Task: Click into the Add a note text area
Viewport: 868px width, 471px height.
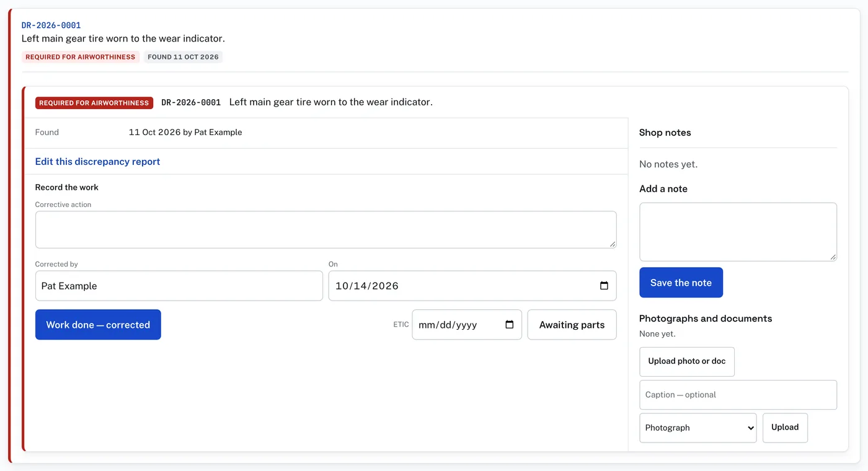Action: pyautogui.click(x=738, y=232)
